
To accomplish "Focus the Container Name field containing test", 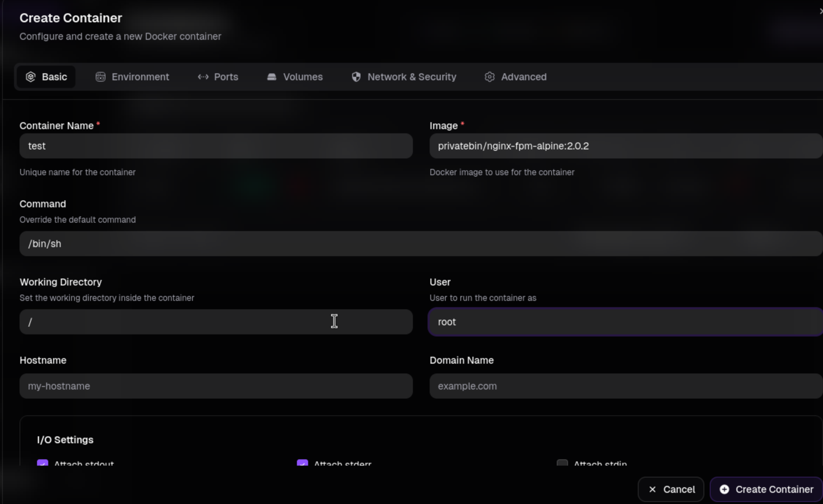I will click(216, 146).
